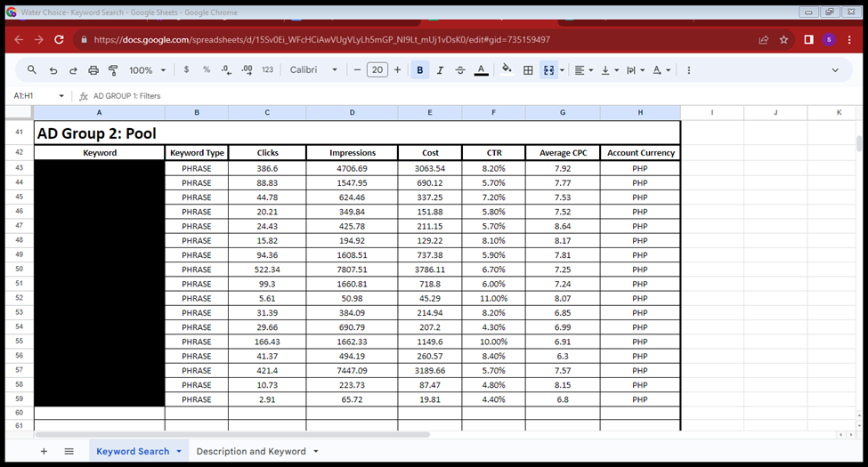Image resolution: width=868 pixels, height=467 pixels.
Task: Click the share page icon in address bar
Action: coord(764,40)
